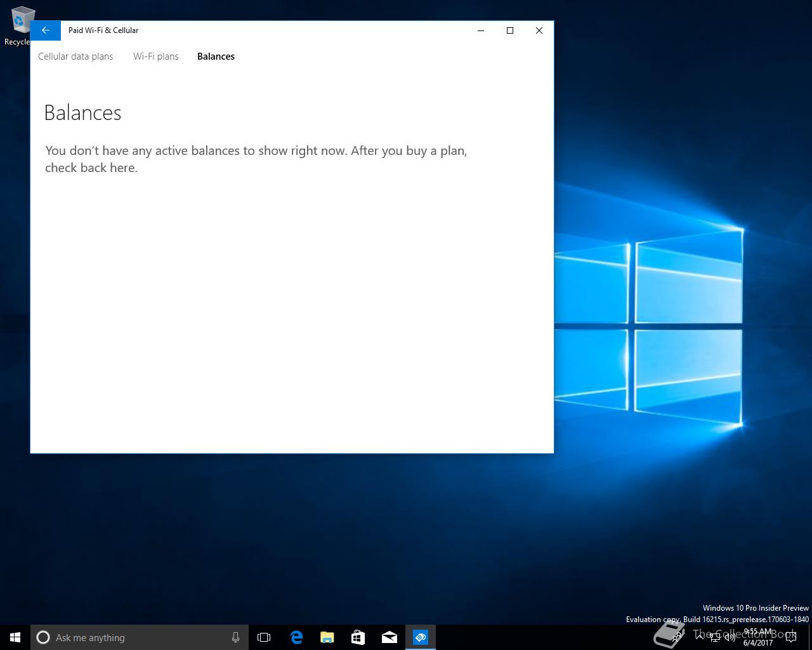
Task: Open the Store app from the taskbar
Action: coord(358,637)
